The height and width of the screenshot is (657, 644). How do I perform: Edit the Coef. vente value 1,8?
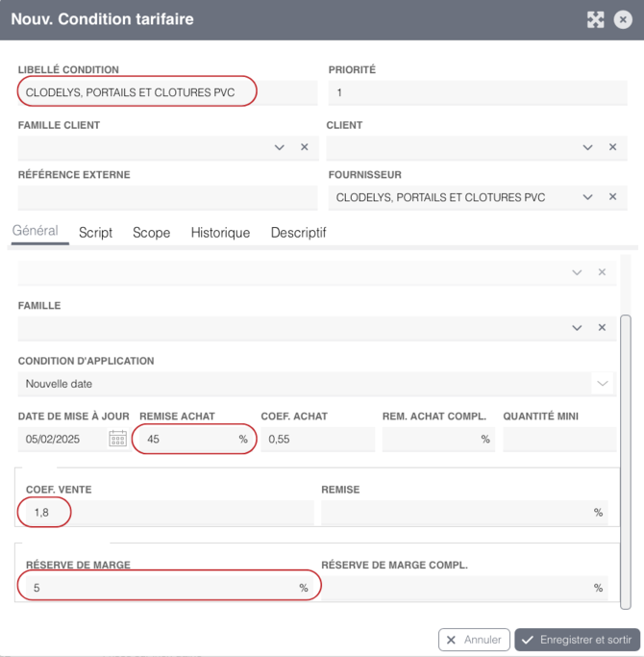point(169,513)
